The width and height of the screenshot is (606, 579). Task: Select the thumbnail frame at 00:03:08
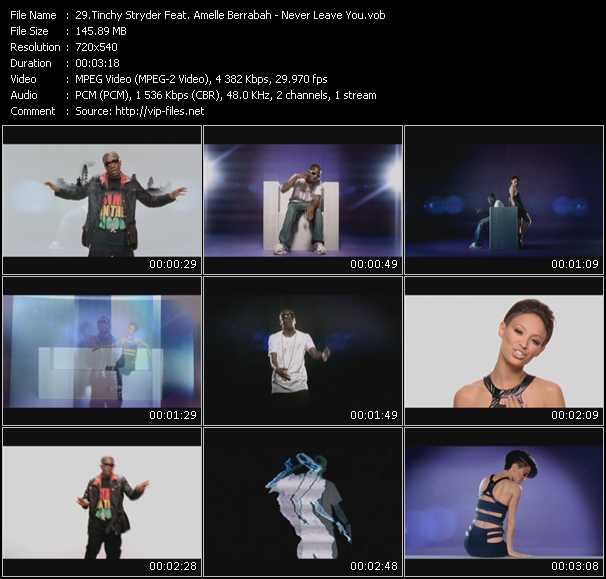(x=504, y=502)
